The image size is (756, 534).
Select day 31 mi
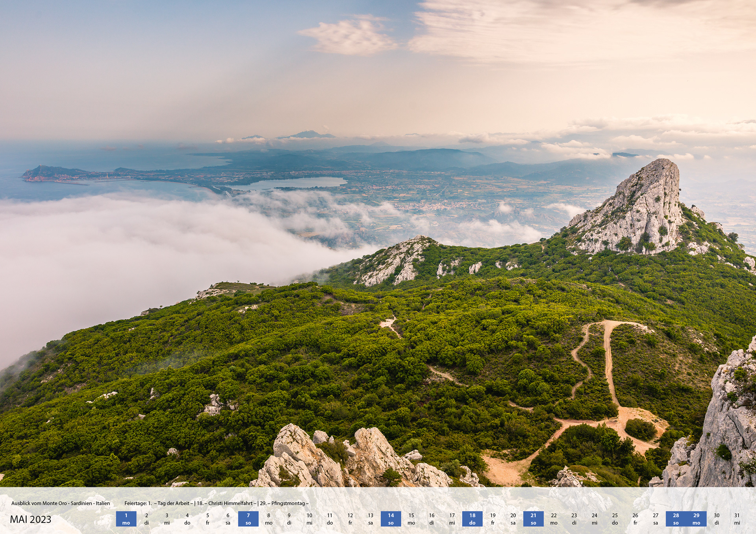737,519
